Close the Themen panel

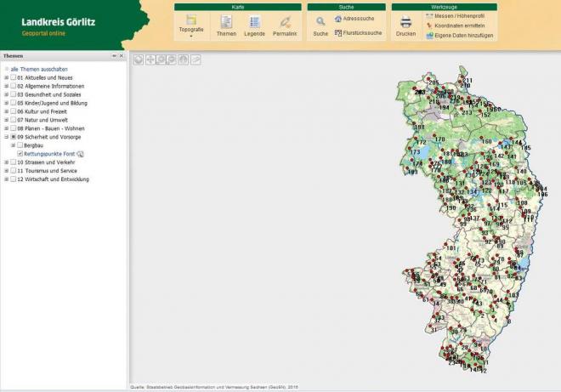point(121,56)
